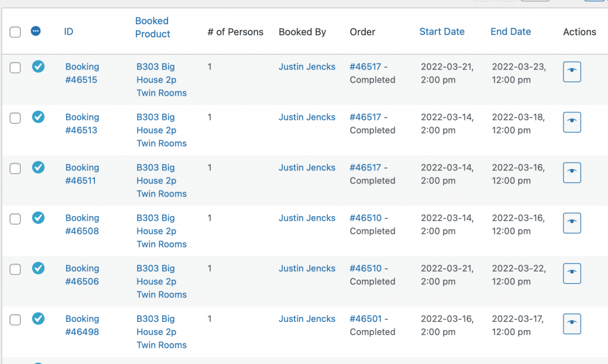Sort bookings by Start Date

coord(442,31)
